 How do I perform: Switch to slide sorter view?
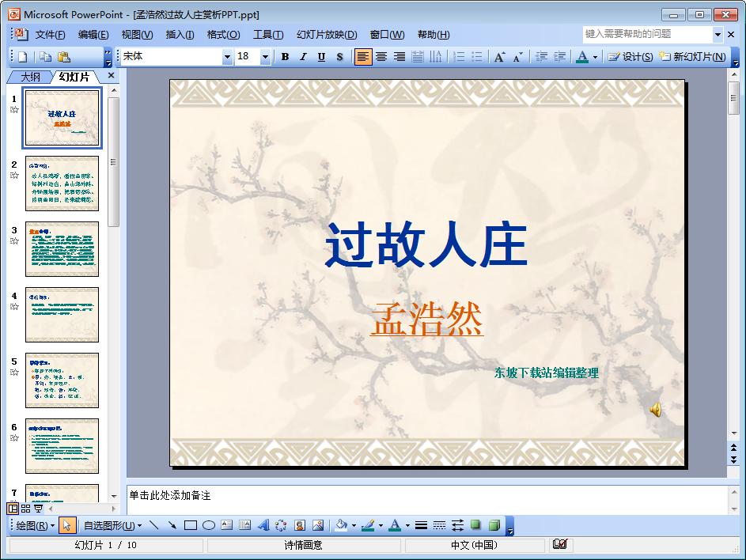pos(25,509)
